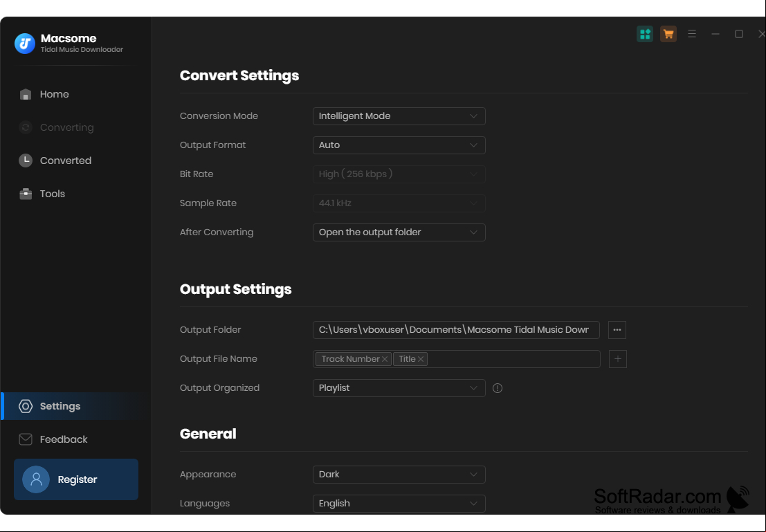Click the Tools toolbox icon

click(26, 194)
